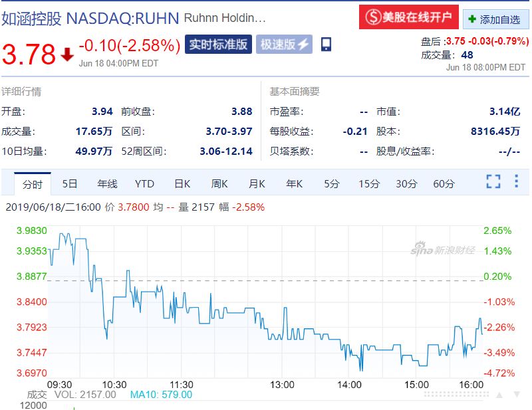The image size is (532, 410).
Task: Switch to the 15分 interval tab
Action: click(369, 184)
